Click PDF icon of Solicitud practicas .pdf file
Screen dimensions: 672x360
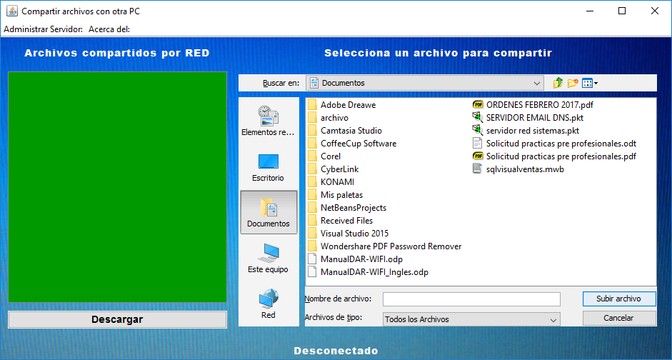coord(477,156)
